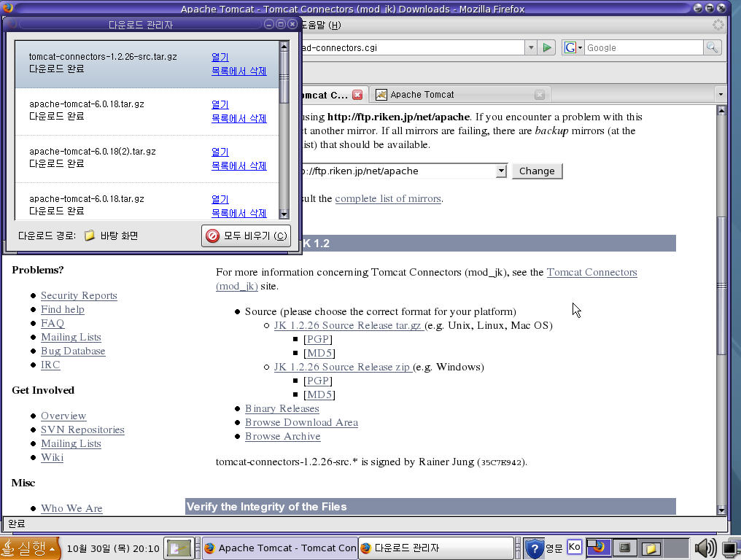The width and height of the screenshot is (741, 560).
Task: Click the activity throbber icon in the Firefox menu bar
Action: 718,25
